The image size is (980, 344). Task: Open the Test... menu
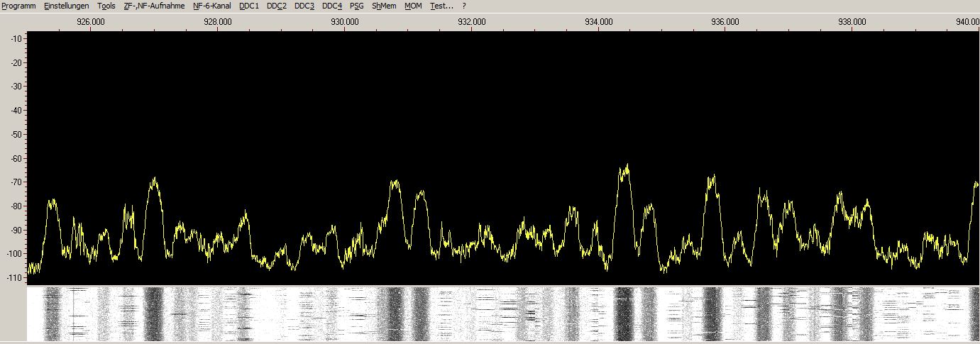(441, 6)
